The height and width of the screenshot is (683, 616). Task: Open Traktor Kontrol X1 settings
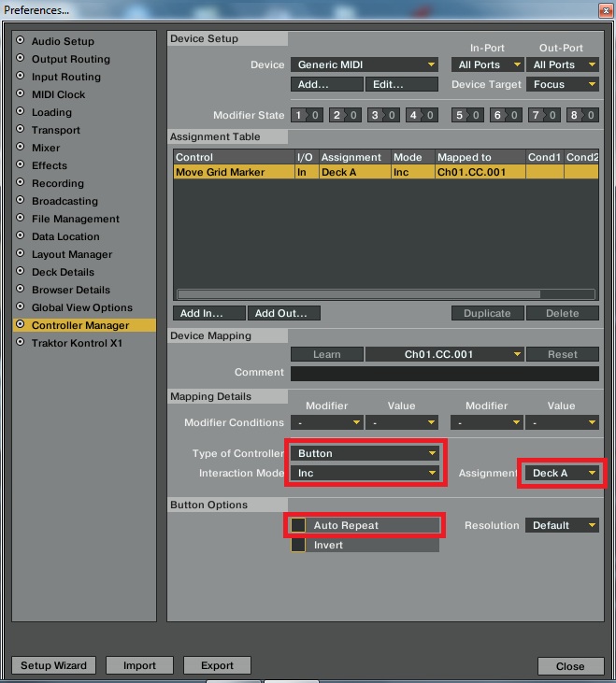pos(77,343)
